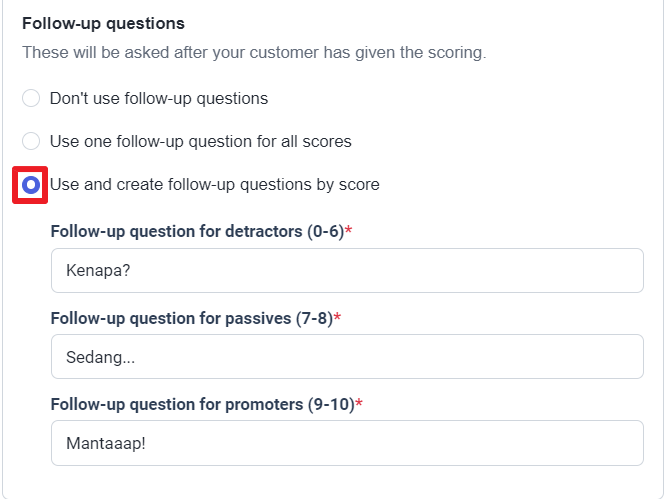
Task: Select the "Don't use follow-up questions" radio button
Action: coord(31,98)
